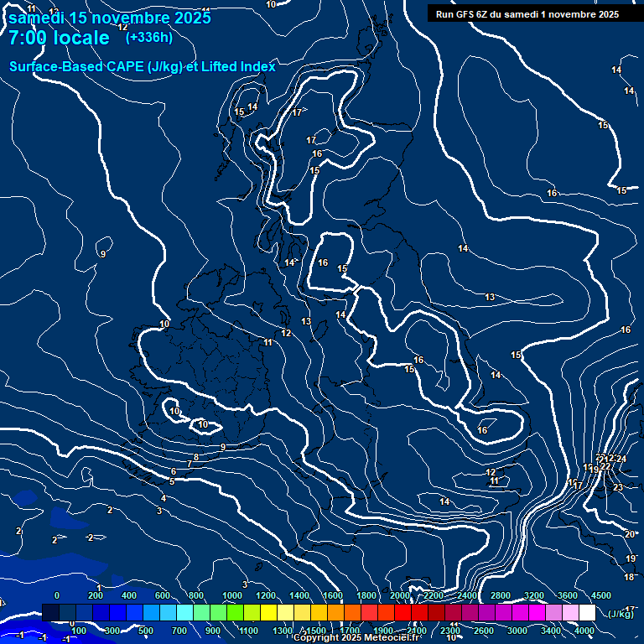The image size is (644, 644).
Task: Click the lifted index contour label '7'
Action: click(x=190, y=464)
